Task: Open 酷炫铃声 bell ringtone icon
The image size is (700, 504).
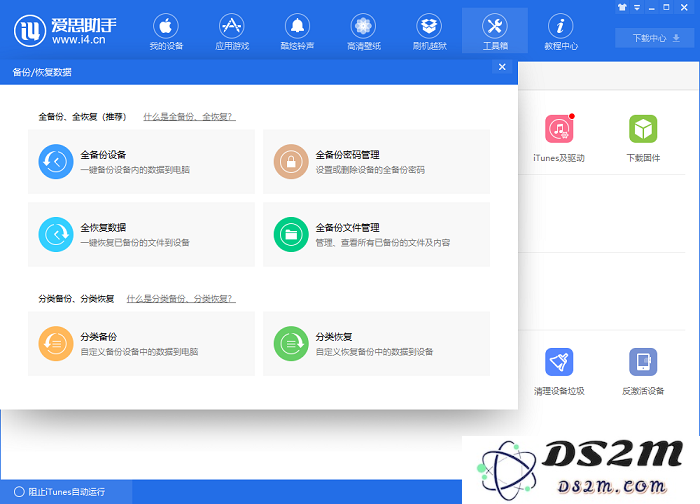Action: [297, 26]
